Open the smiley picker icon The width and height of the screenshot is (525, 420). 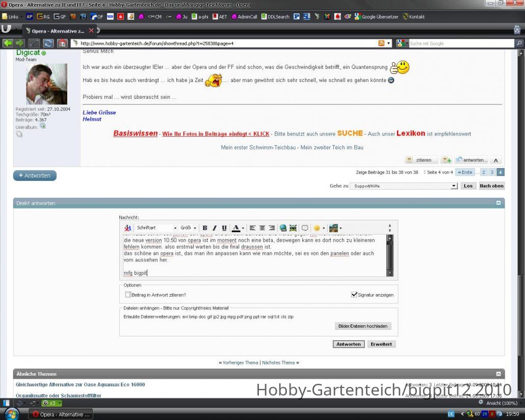[x=317, y=228]
